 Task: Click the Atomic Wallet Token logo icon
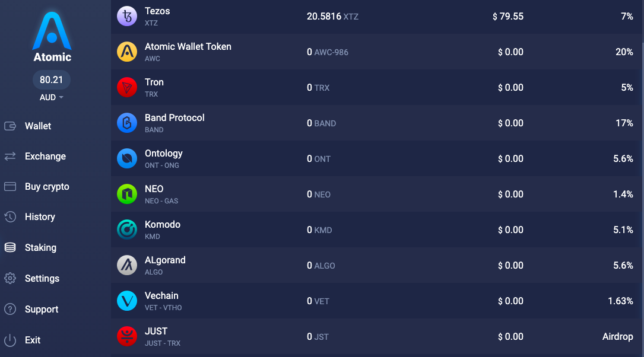click(x=127, y=52)
